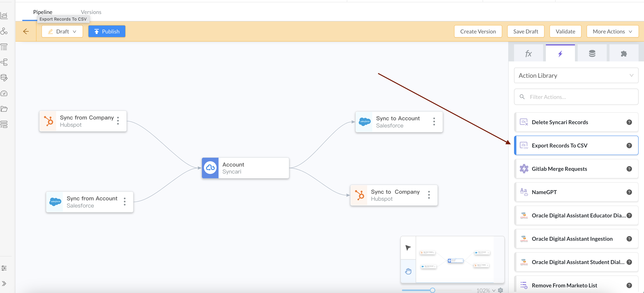Focus the Filter Actions search field

[x=576, y=97]
